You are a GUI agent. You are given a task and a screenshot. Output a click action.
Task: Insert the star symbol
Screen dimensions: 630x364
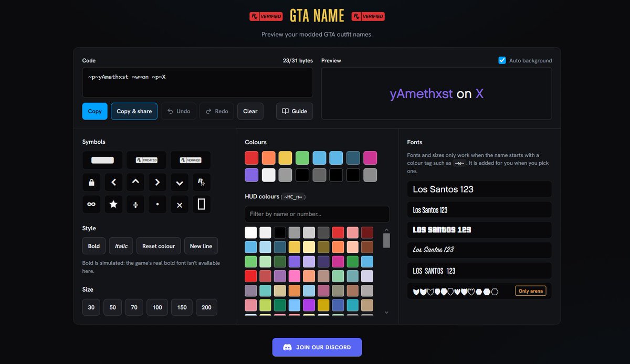coord(113,204)
